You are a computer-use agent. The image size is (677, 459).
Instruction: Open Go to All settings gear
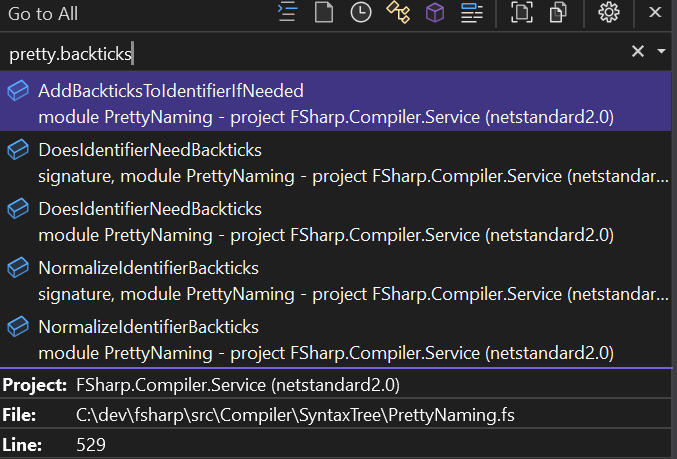point(608,13)
